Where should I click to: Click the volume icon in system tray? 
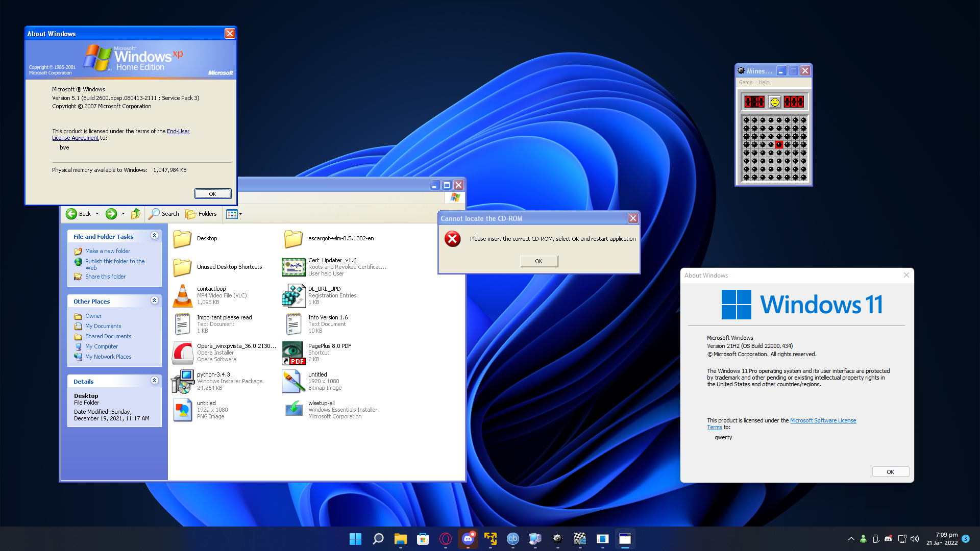[915, 539]
